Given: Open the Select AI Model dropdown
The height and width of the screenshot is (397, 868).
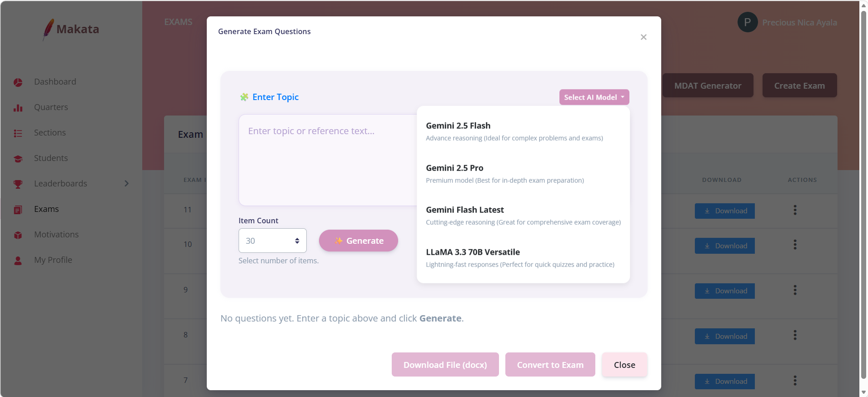Looking at the screenshot, I should pyautogui.click(x=594, y=97).
